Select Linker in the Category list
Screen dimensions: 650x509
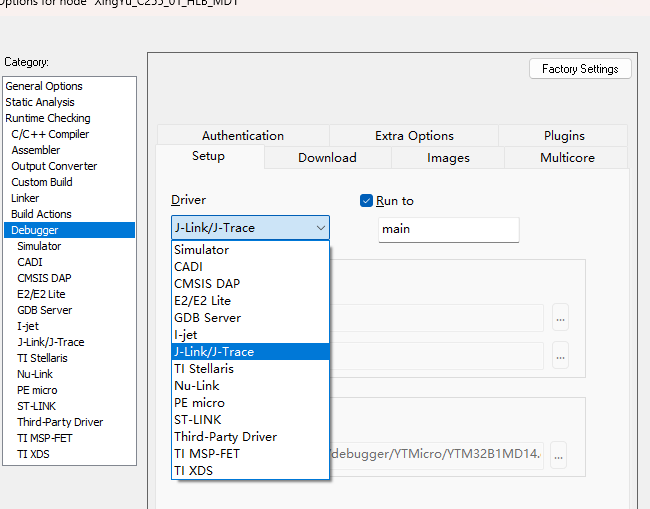point(25,198)
